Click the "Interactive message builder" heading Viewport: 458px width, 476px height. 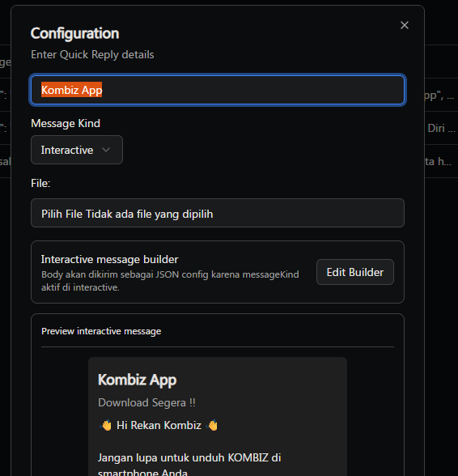click(109, 260)
